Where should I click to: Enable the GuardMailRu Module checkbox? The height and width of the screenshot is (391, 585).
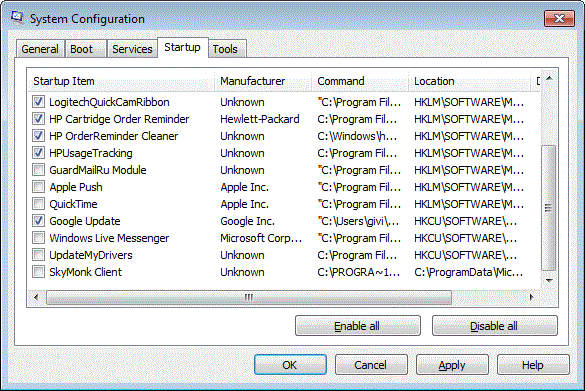pos(38,170)
